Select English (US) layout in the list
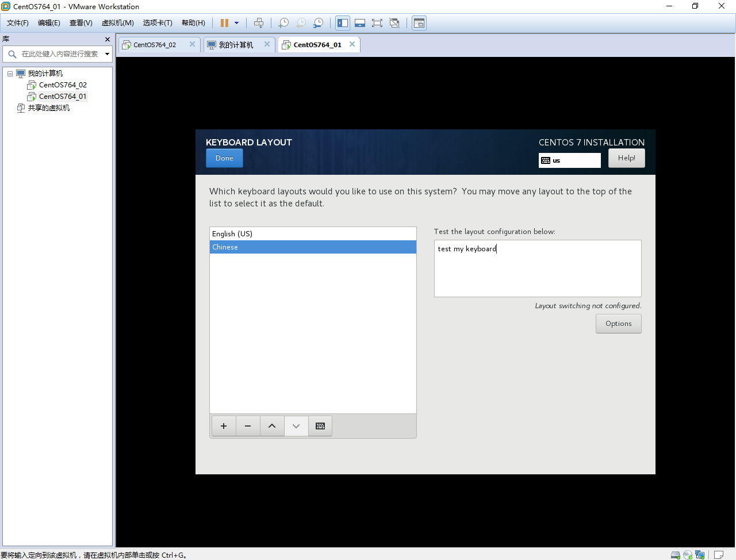The width and height of the screenshot is (736, 560). coord(313,233)
